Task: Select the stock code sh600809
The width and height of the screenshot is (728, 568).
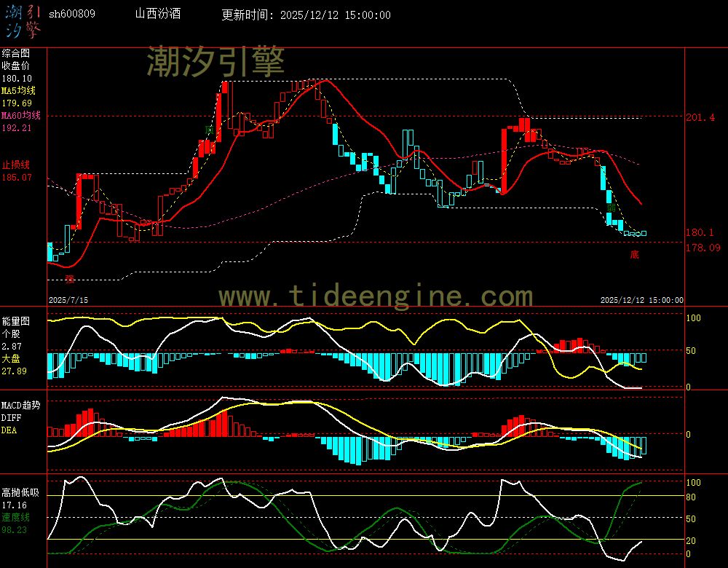Action: pyautogui.click(x=71, y=15)
